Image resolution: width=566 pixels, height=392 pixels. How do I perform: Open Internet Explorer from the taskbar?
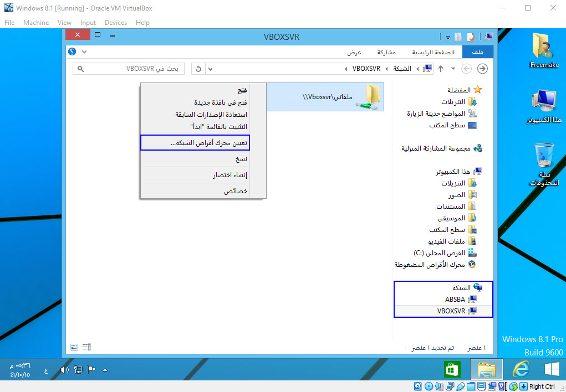click(521, 369)
